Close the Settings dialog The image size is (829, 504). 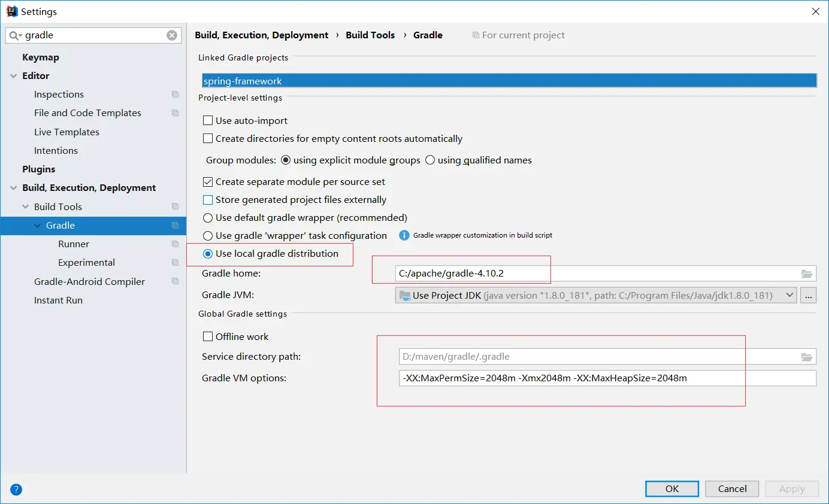click(x=815, y=11)
